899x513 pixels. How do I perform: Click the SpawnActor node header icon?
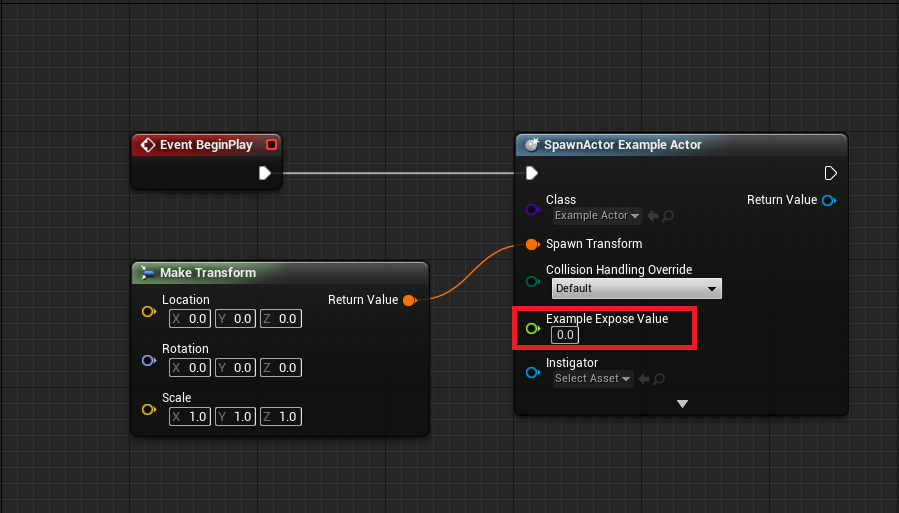(531, 145)
